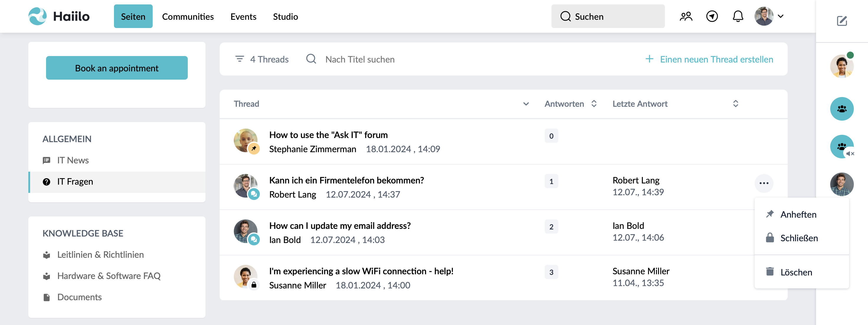Sort by Thread column chevron
868x325 pixels.
coord(526,104)
